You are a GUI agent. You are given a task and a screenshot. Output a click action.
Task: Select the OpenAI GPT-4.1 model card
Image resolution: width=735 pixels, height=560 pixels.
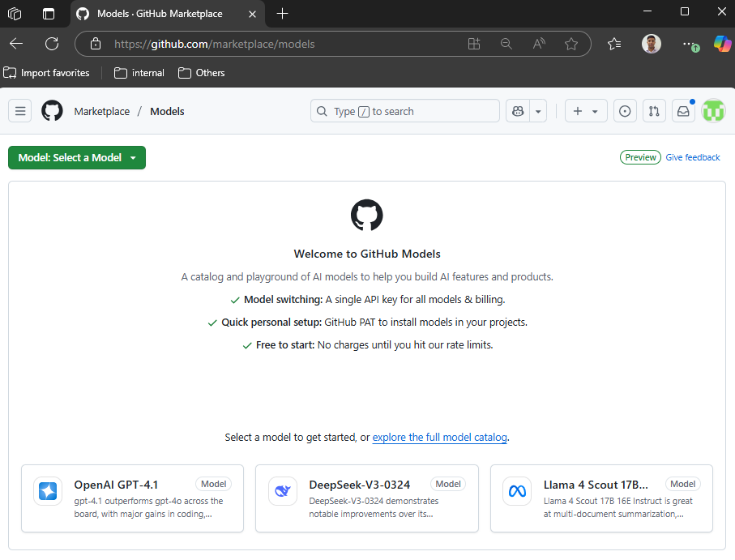pos(133,498)
